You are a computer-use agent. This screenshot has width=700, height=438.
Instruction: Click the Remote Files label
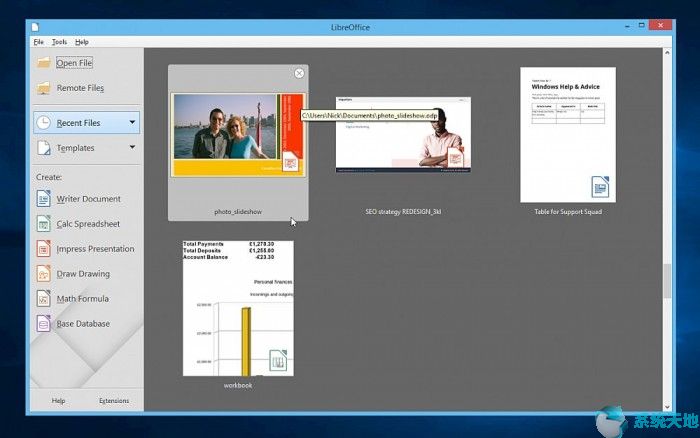(x=80, y=88)
